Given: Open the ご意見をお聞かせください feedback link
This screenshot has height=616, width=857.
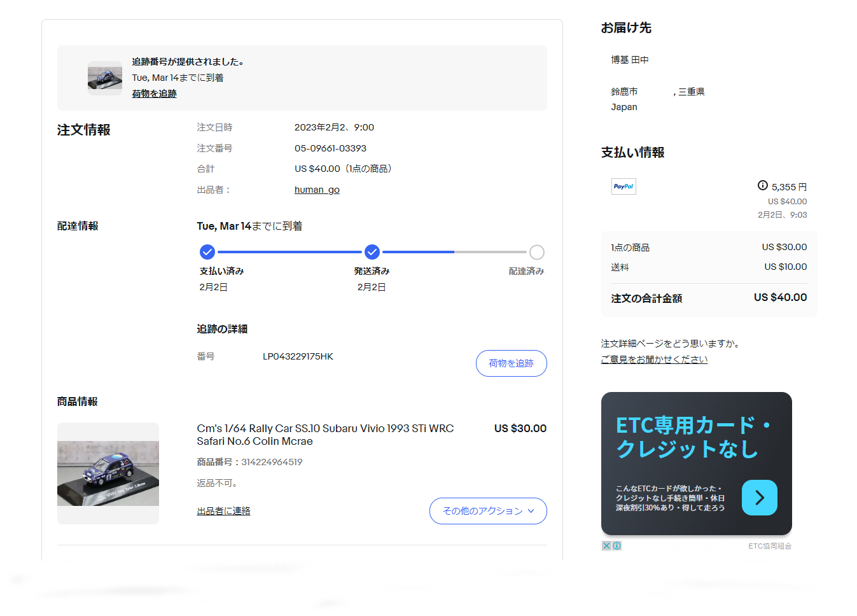Looking at the screenshot, I should 654,360.
